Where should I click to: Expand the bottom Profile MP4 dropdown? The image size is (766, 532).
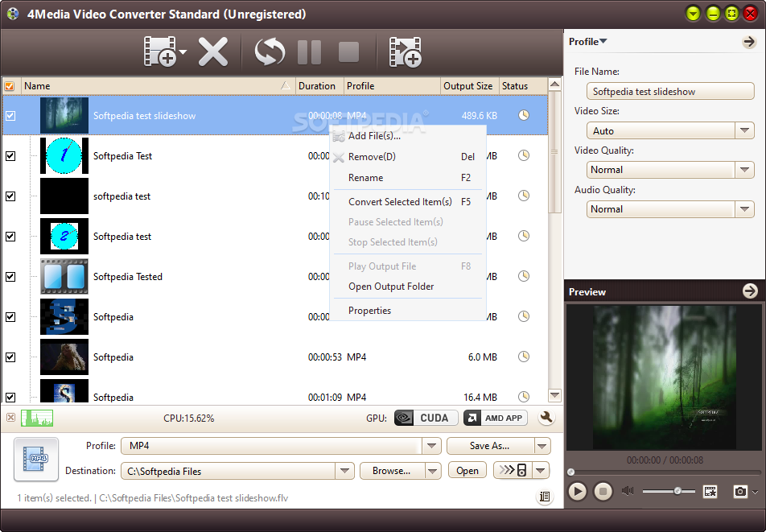(431, 446)
